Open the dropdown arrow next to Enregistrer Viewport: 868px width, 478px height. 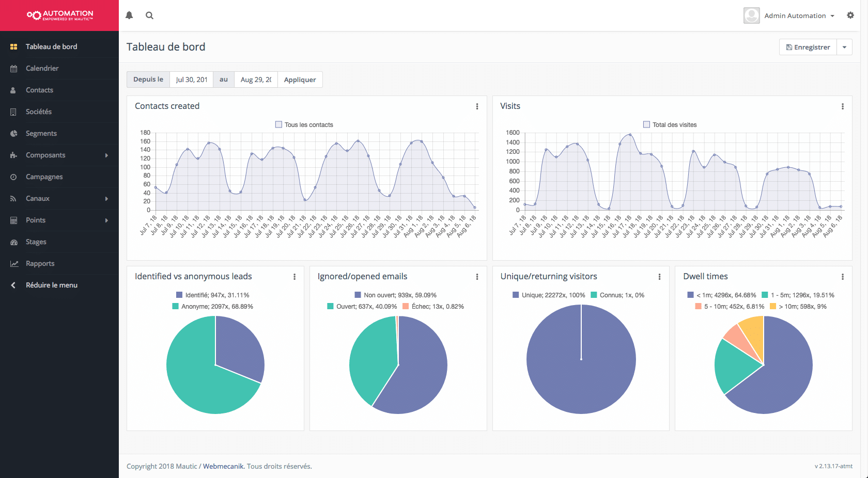[844, 47]
